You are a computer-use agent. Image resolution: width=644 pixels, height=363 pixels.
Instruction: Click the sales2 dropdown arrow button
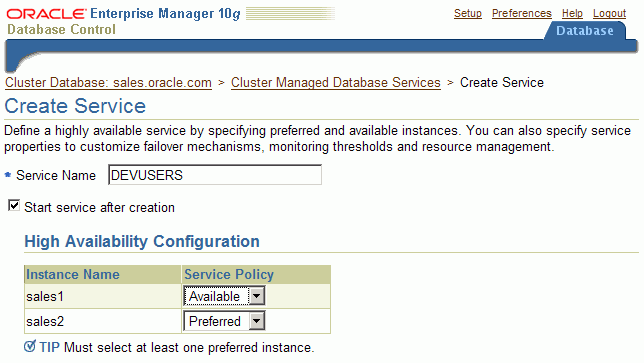(257, 321)
